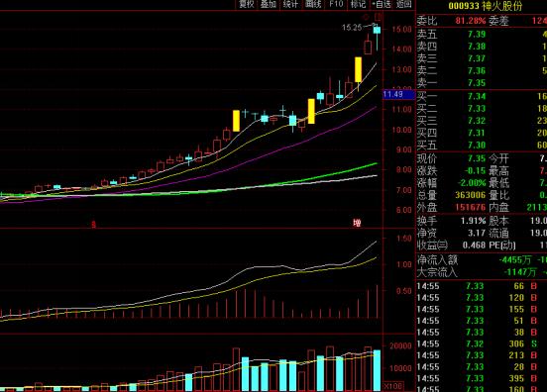Screen dimensions: 547x392
Task: Click the 标记 mark button
Action: click(x=359, y=4)
